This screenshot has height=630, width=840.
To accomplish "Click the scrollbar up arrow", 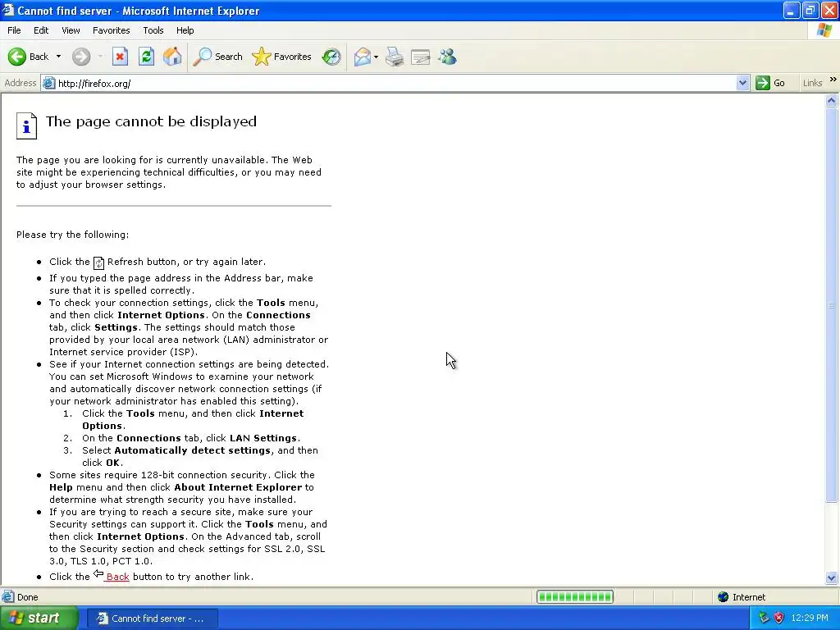I will pos(832,100).
